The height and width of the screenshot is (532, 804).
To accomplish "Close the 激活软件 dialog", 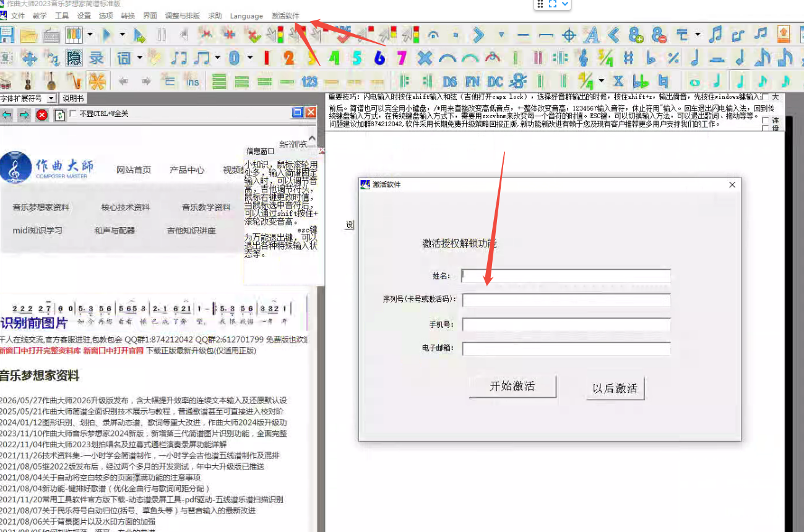I will (732, 185).
